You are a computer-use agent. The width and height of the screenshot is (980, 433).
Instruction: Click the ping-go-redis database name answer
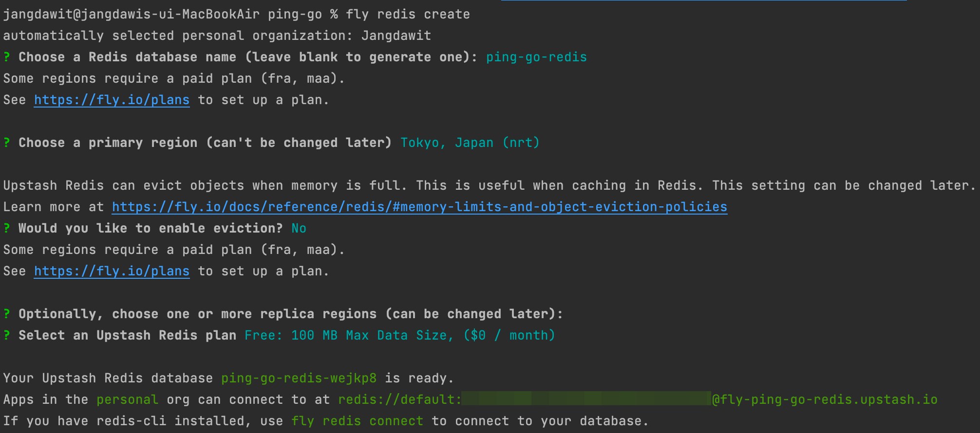(x=536, y=57)
